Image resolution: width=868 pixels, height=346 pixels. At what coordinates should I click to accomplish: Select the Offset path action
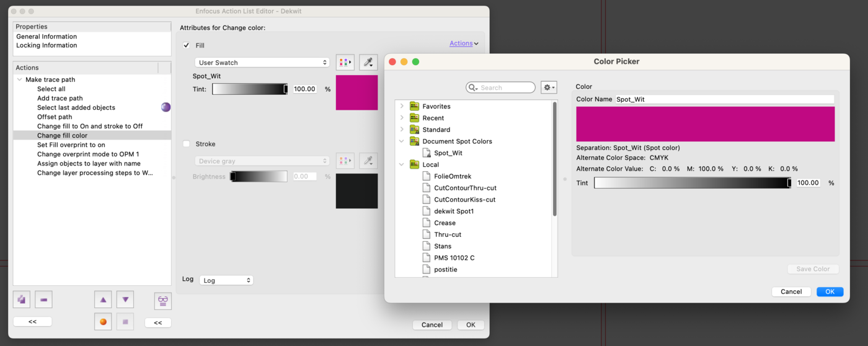(x=55, y=117)
